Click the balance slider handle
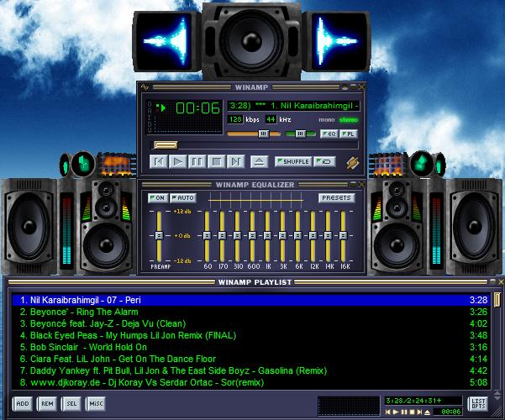The height and width of the screenshot is (420, 505). point(300,134)
